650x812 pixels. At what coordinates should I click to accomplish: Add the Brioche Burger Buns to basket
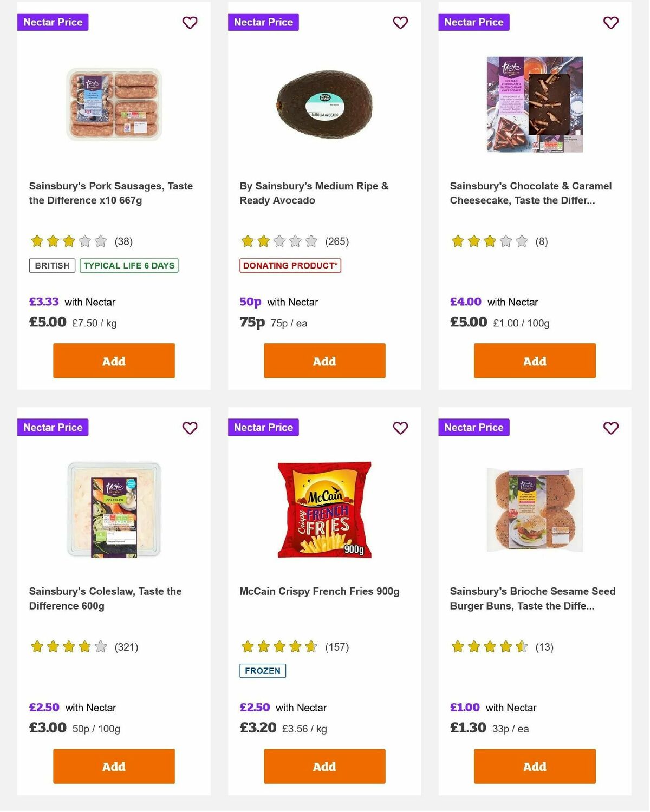pos(534,766)
